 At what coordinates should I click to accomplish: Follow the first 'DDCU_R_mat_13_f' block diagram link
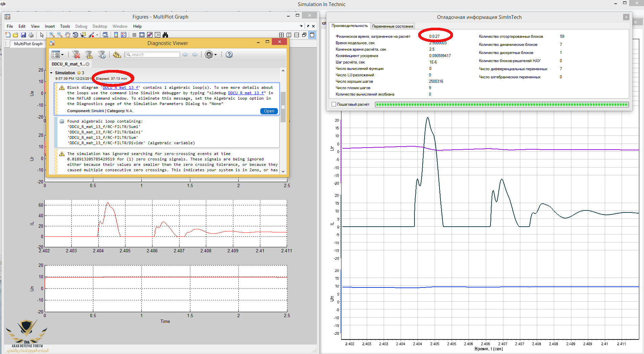(x=121, y=87)
